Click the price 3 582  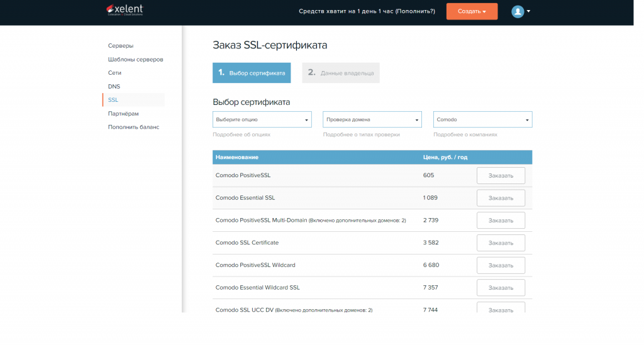pos(431,243)
